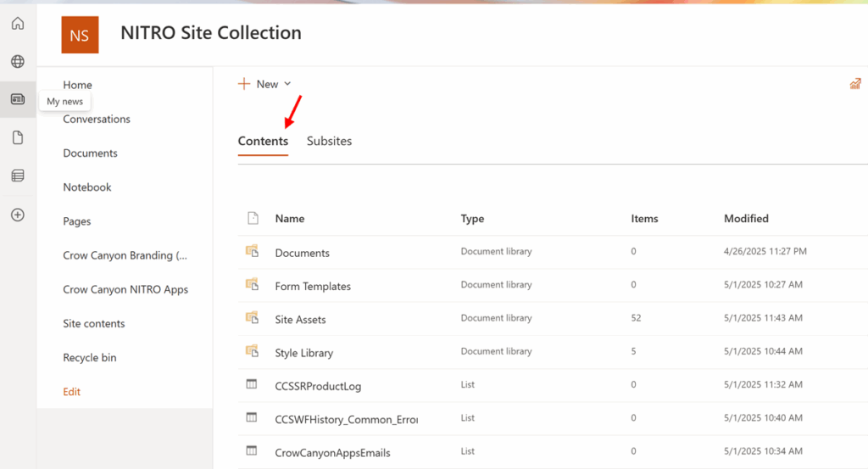The image size is (868, 469).
Task: Click modified date 5/1/2025 10:34 AM
Action: pos(763,450)
